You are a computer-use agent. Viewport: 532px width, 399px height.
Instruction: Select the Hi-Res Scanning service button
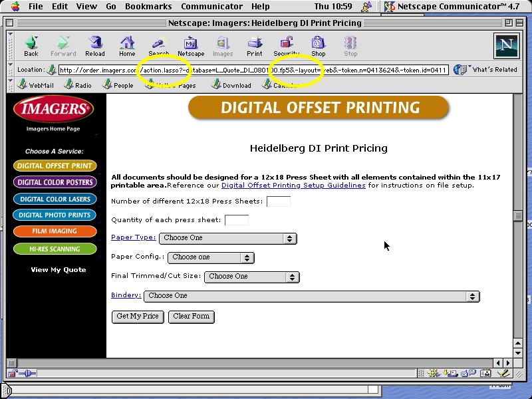coord(55,249)
